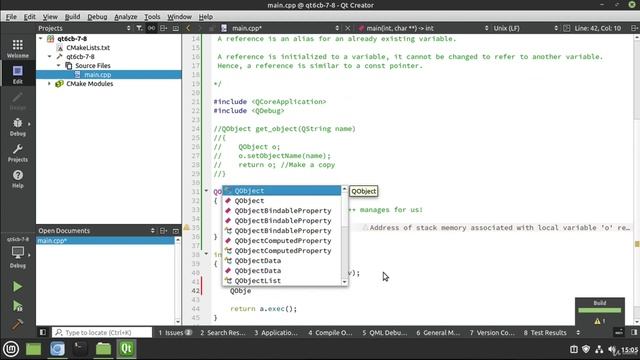640x360 pixels.
Task: Open the Edit menu
Action: point(29,17)
